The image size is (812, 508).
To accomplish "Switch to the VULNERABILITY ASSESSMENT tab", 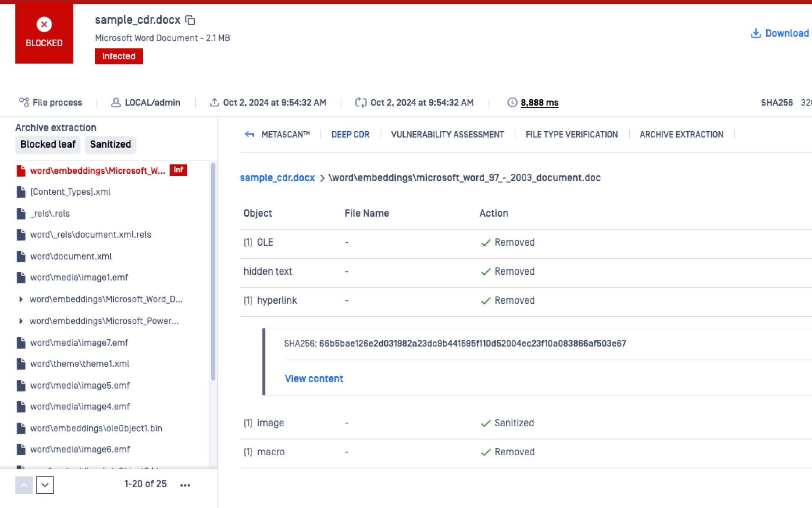I will click(x=447, y=134).
